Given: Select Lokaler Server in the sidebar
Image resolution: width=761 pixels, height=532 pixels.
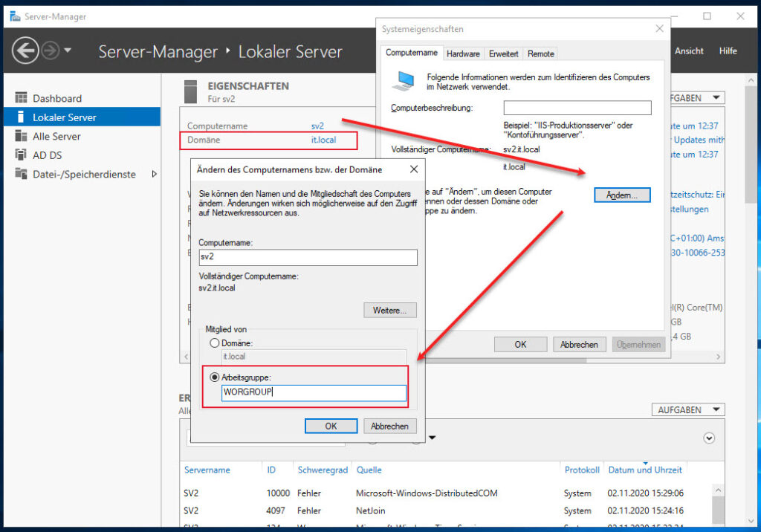Looking at the screenshot, I should pyautogui.click(x=82, y=117).
